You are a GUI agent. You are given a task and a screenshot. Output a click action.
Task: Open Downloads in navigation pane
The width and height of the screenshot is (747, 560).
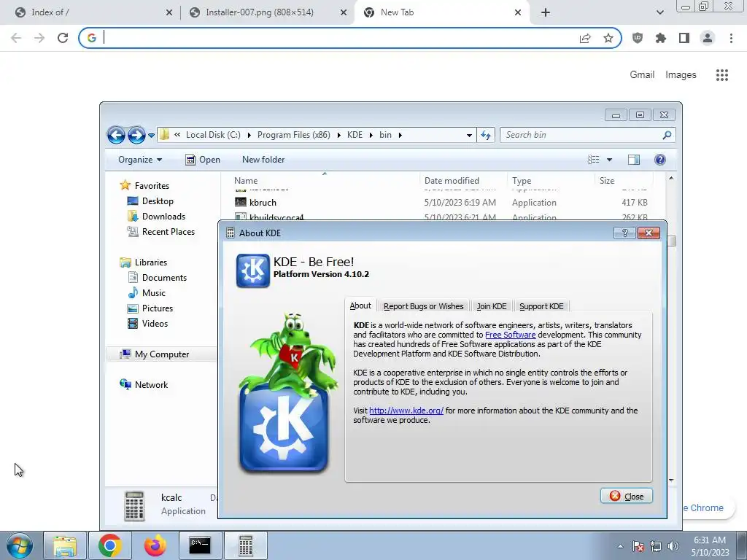(163, 216)
